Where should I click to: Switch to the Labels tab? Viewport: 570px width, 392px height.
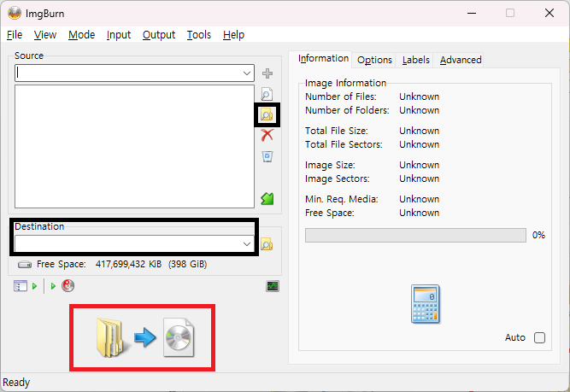click(415, 60)
